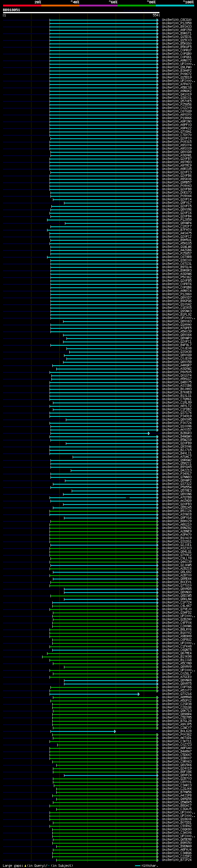Open hit UniRef100_C0PRU7

176,50
